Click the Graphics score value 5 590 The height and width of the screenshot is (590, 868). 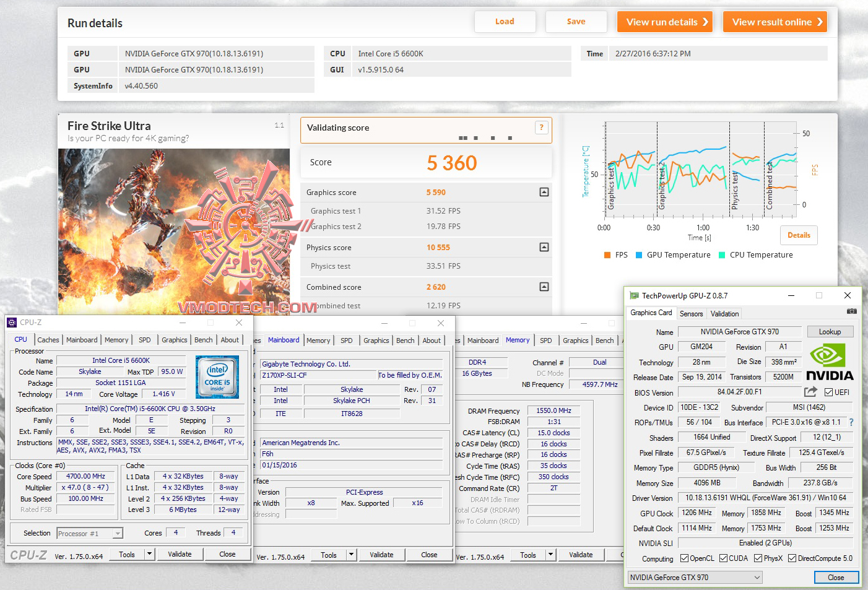(x=436, y=193)
